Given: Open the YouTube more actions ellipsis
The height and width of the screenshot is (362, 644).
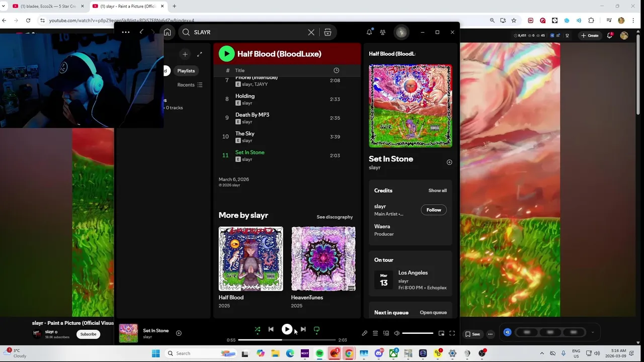Looking at the screenshot, I should click(490, 334).
